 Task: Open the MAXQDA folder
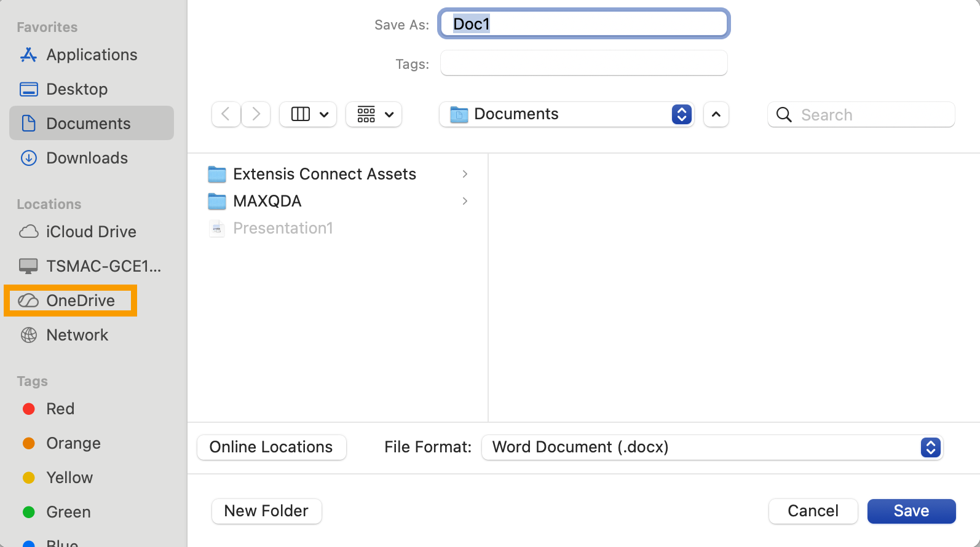267,201
